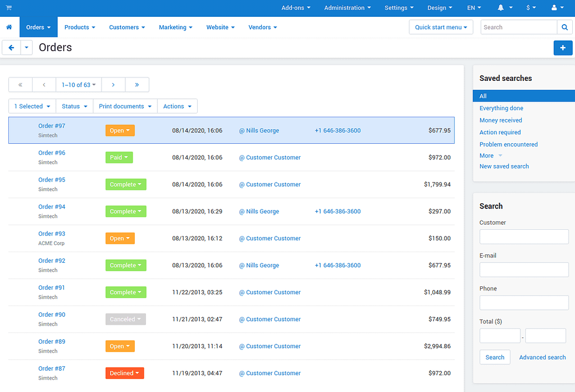Click the shopping cart storefront icon
The image size is (575, 392).
point(8,8)
